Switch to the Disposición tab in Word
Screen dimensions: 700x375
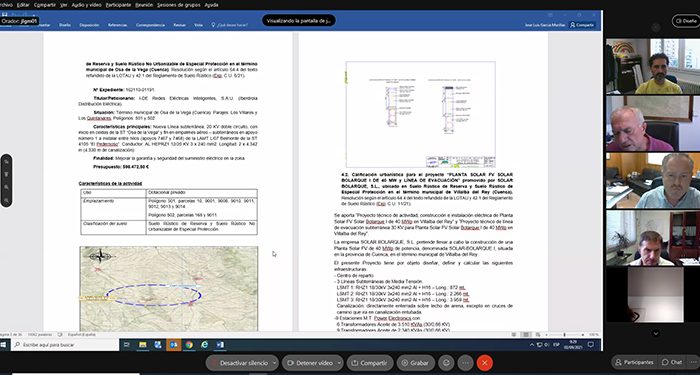pyautogui.click(x=89, y=25)
